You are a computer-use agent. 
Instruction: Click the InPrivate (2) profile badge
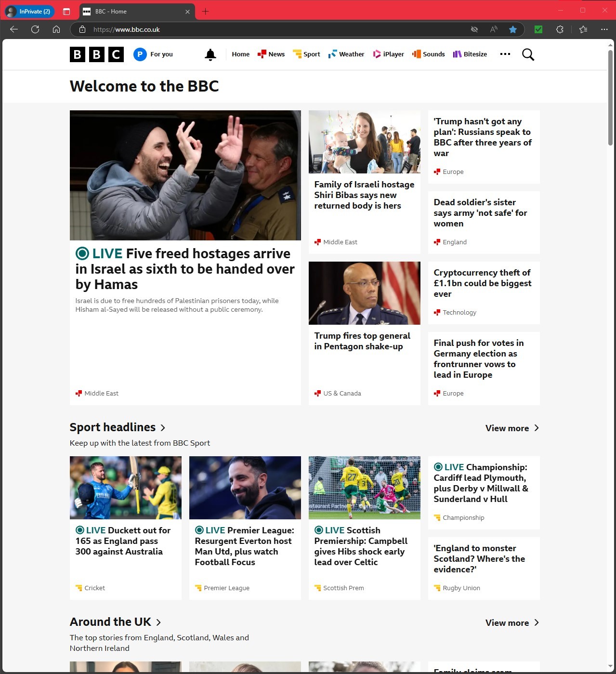[x=29, y=11]
